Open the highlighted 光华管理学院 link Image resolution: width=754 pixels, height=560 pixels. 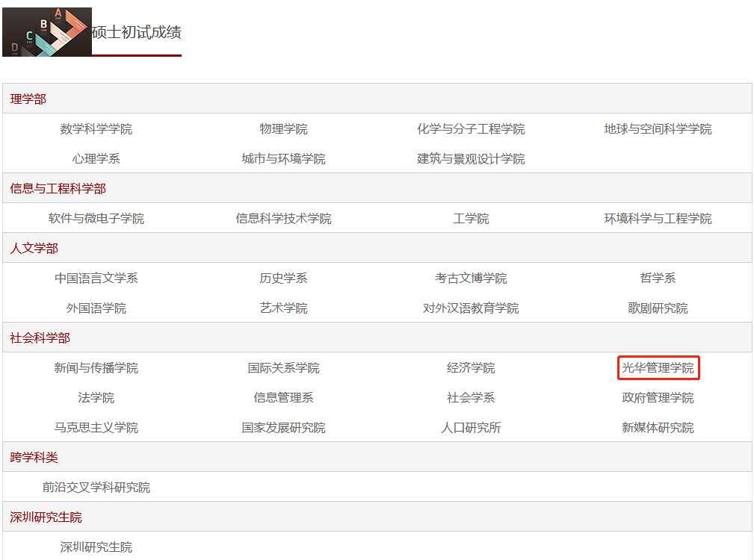point(658,368)
